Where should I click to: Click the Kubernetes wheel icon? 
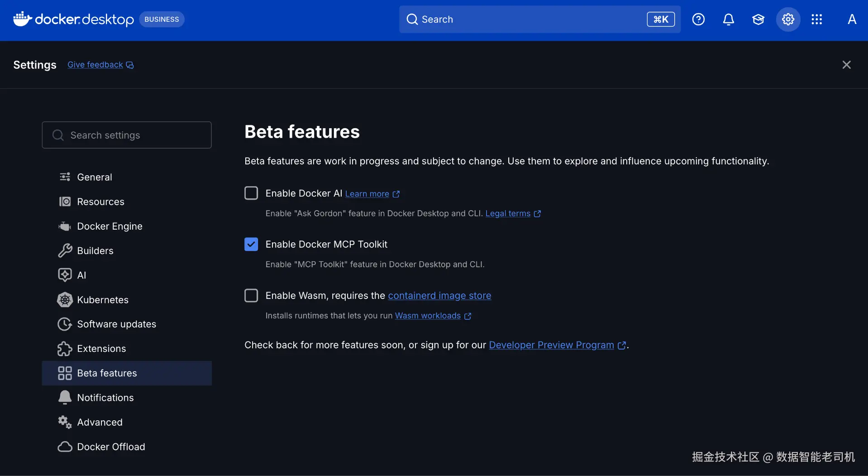pyautogui.click(x=65, y=299)
